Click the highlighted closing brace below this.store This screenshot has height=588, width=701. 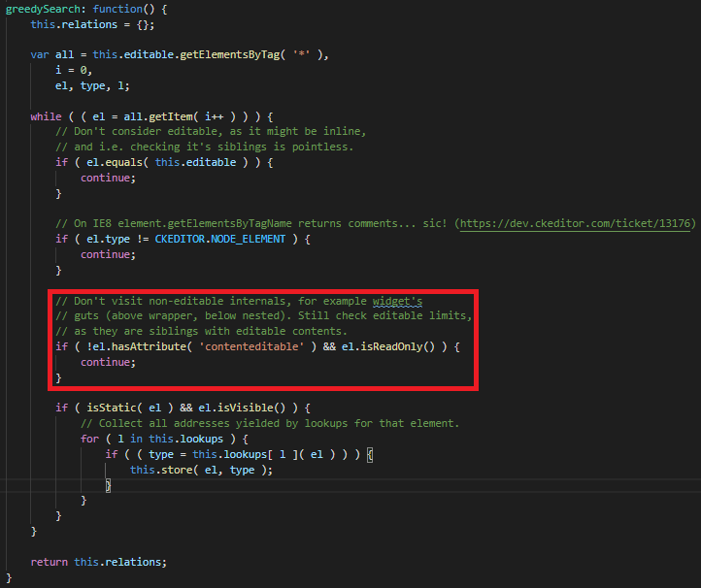tap(108, 486)
